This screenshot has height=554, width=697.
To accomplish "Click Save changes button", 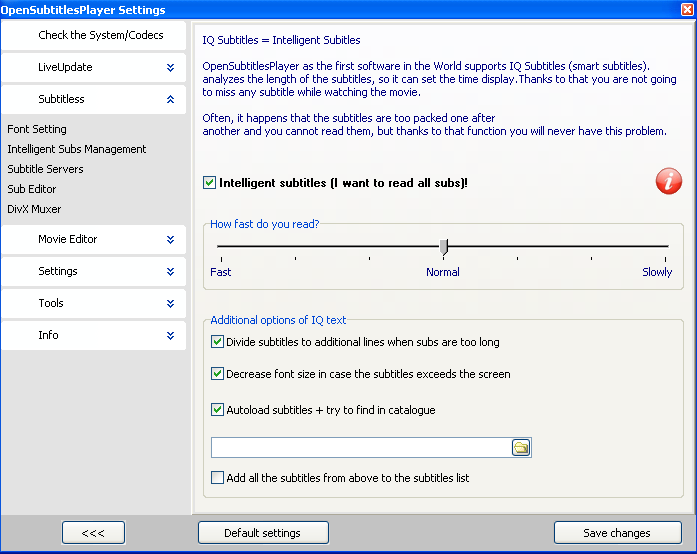I will pos(617,533).
